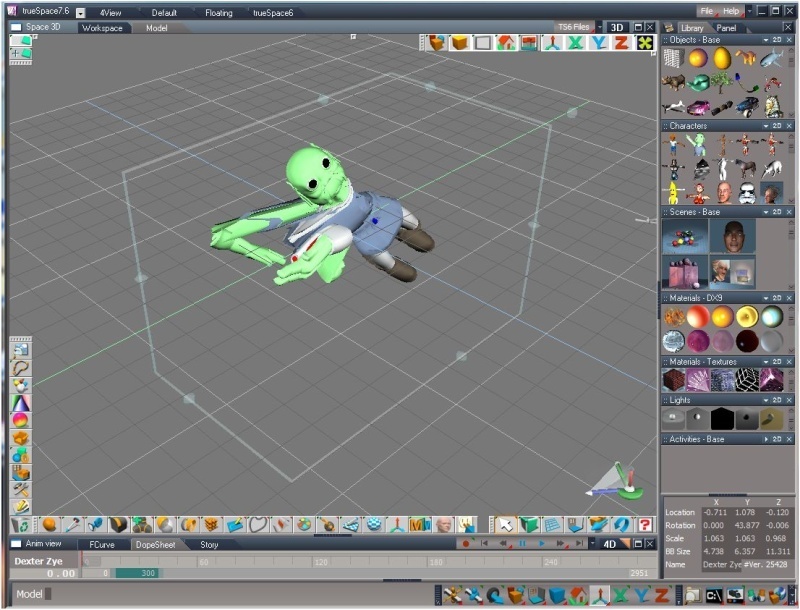Open the File menu

pos(707,11)
